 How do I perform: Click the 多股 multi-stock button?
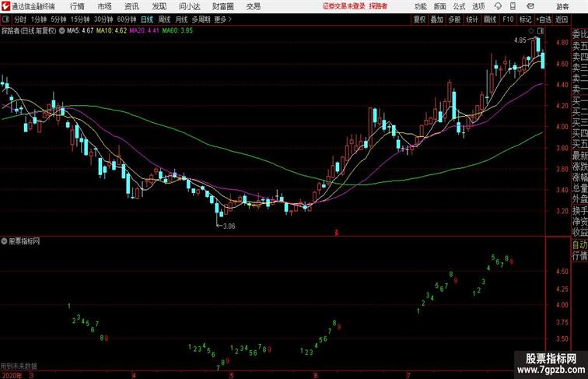click(x=454, y=19)
